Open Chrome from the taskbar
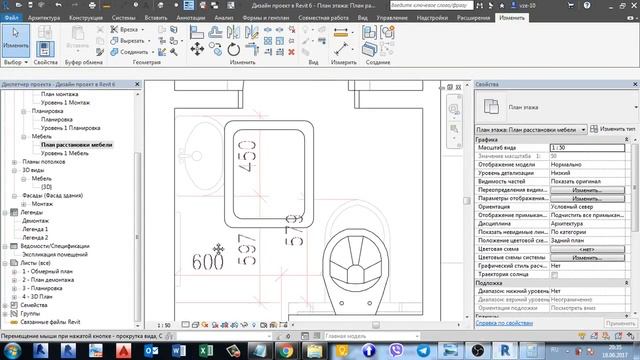640x360 pixels. (286, 351)
